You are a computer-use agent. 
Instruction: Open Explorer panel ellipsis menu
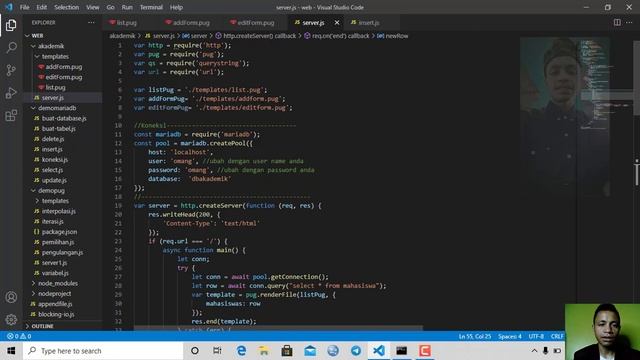pyautogui.click(x=91, y=22)
